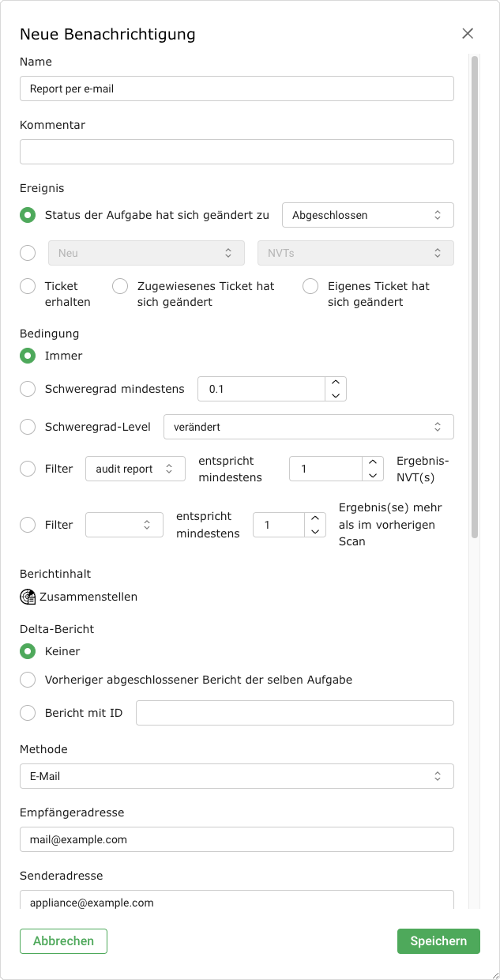Increment the Ergebnis-NVT(s) count spinner
This screenshot has width=500, height=980.
point(373,462)
